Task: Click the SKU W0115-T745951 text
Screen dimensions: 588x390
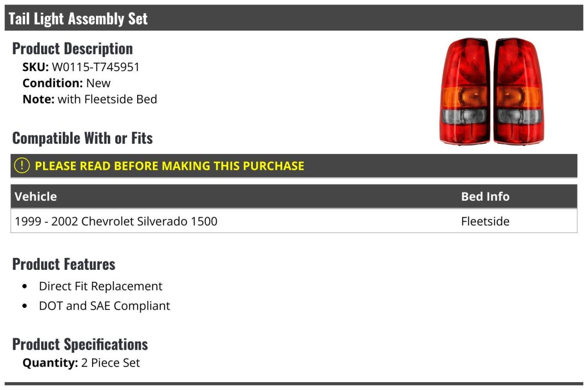Action: (x=81, y=67)
